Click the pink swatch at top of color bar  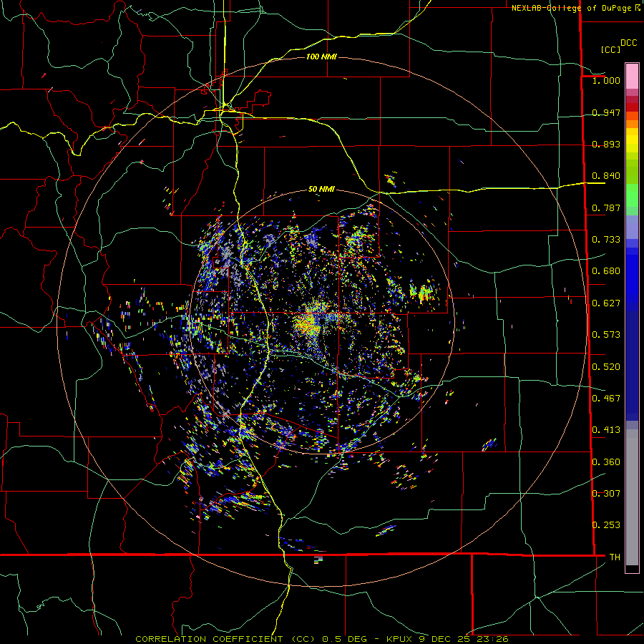[x=632, y=77]
